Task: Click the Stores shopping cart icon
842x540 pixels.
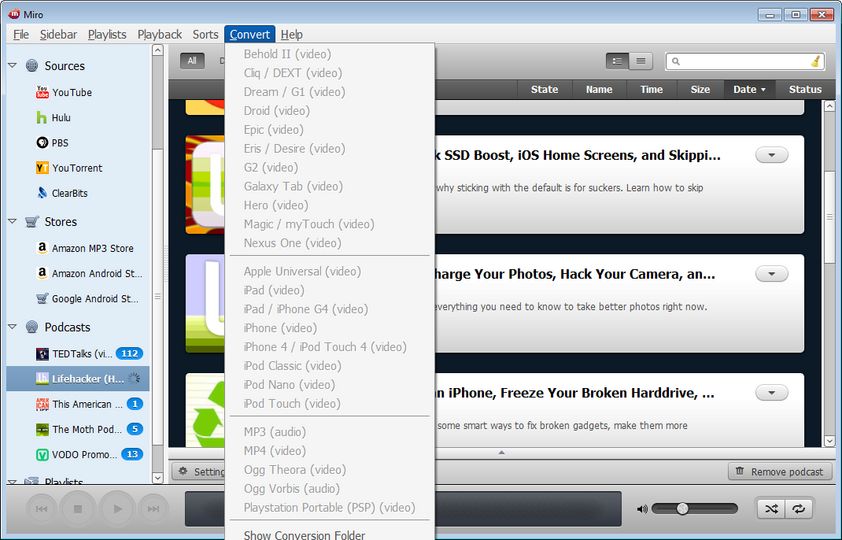Action: (x=32, y=221)
